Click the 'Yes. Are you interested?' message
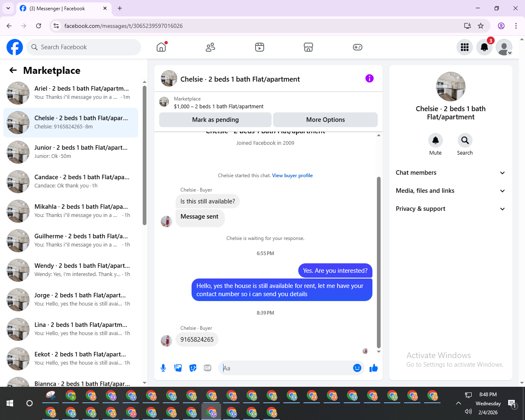The height and width of the screenshot is (420, 525). (x=335, y=271)
